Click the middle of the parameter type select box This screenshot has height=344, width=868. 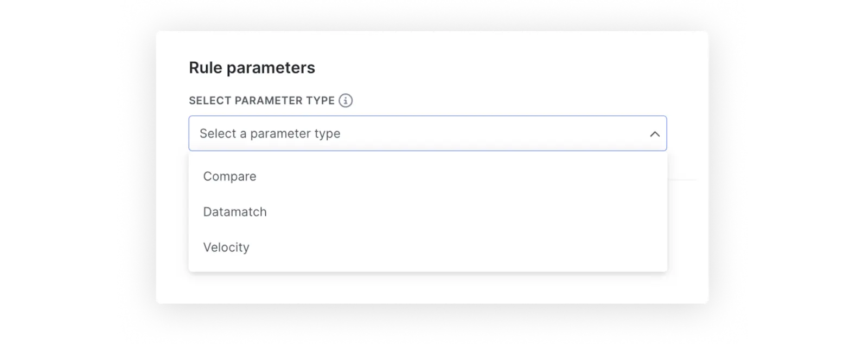pyautogui.click(x=427, y=133)
